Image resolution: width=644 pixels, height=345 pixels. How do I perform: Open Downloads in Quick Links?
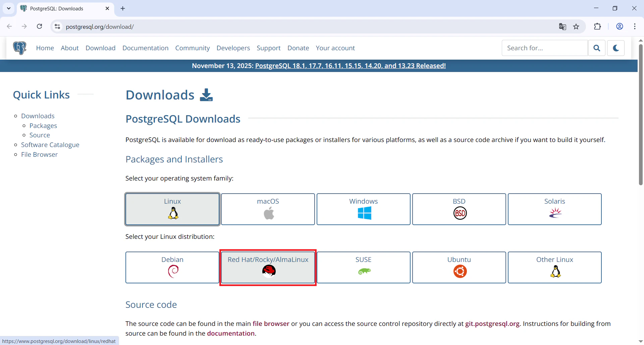pyautogui.click(x=38, y=116)
